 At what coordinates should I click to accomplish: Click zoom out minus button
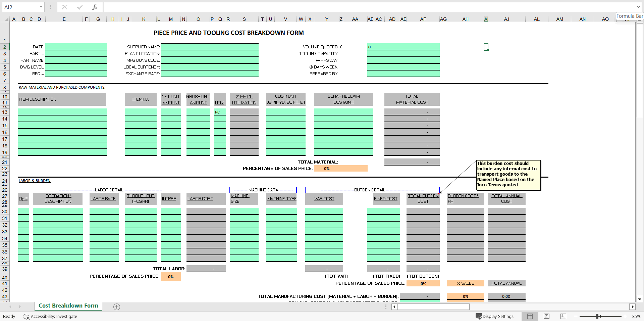pos(576,316)
